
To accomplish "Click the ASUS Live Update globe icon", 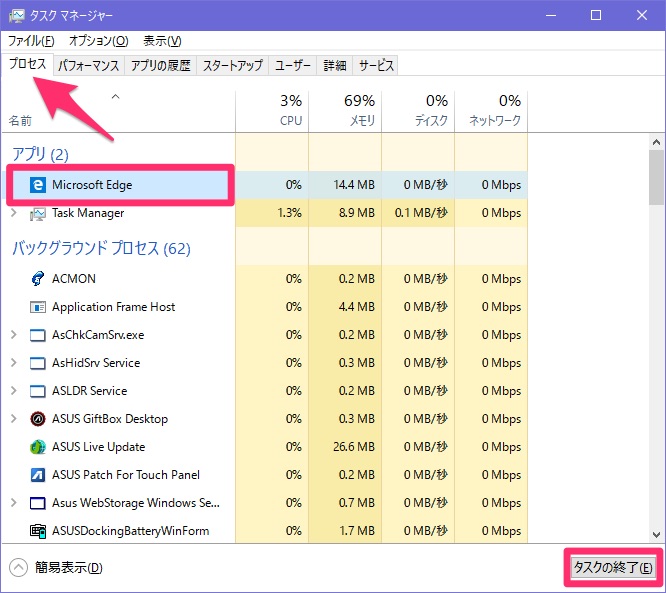I will [38, 447].
